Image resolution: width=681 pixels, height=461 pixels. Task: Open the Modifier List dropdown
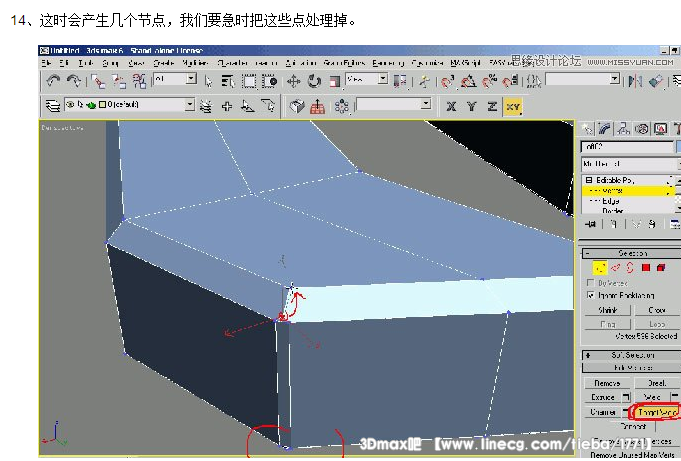tap(631, 164)
